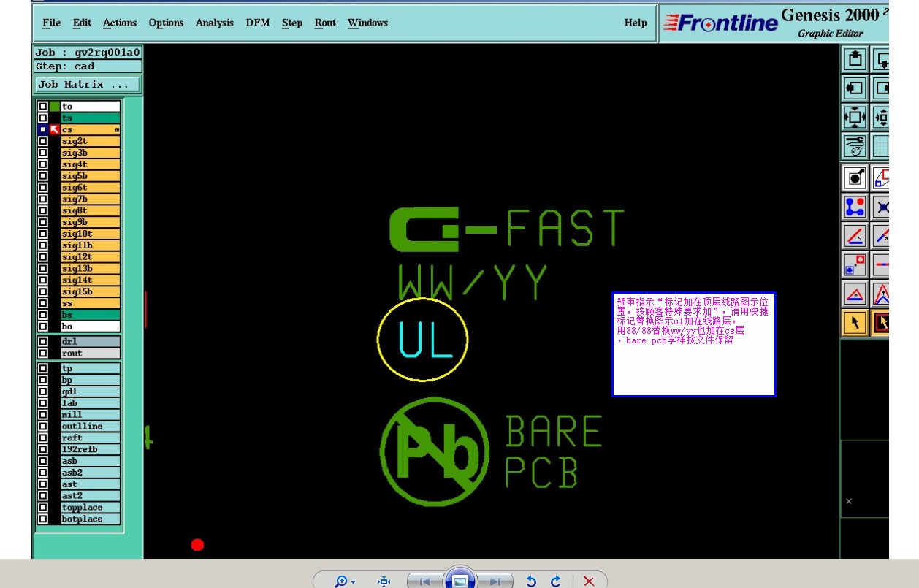Image resolution: width=919 pixels, height=588 pixels.
Task: Rotate image clockwise in viewer
Action: (x=555, y=581)
